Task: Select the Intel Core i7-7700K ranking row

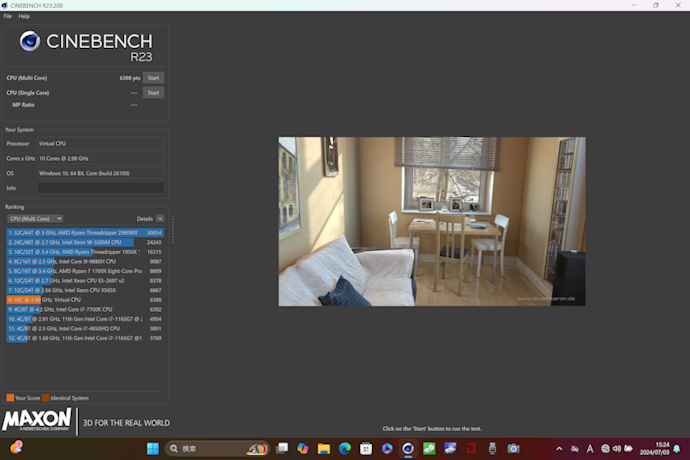Action: pos(85,309)
